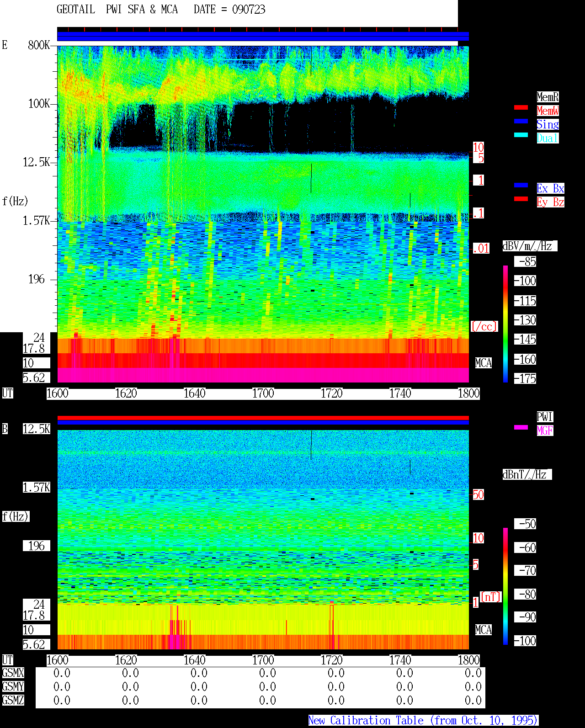Click the MemW red legend swatch
The height and width of the screenshot is (728, 585).
coord(521,108)
